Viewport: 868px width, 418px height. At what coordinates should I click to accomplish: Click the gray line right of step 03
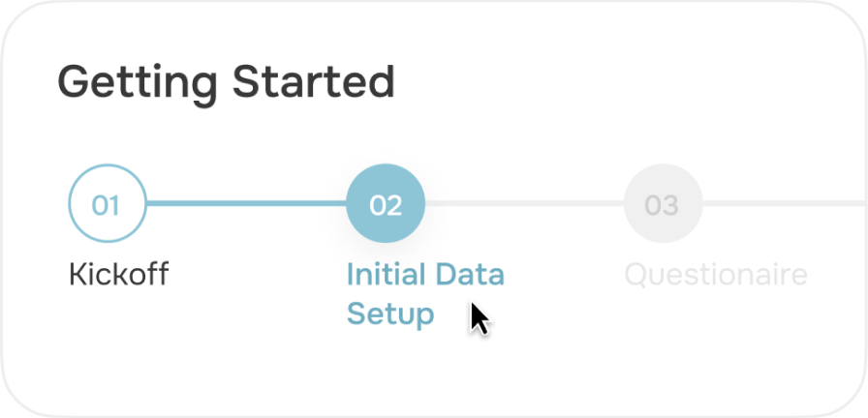pyautogui.click(x=783, y=204)
